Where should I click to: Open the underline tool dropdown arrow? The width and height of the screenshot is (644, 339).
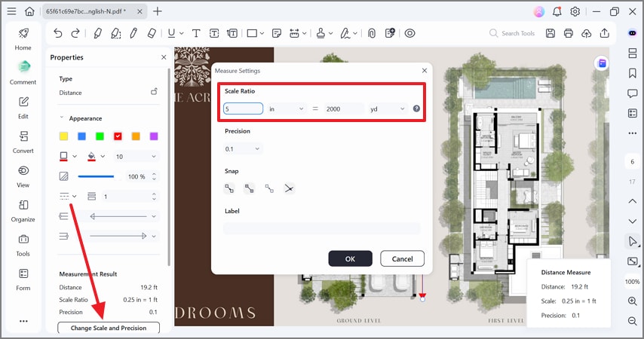pyautogui.click(x=181, y=33)
